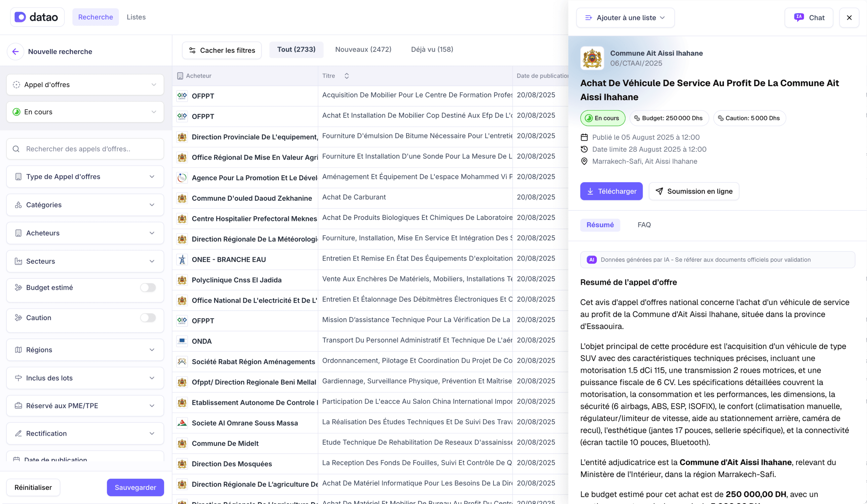
Task: Toggle the Budget estimé switch
Action: pyautogui.click(x=148, y=287)
